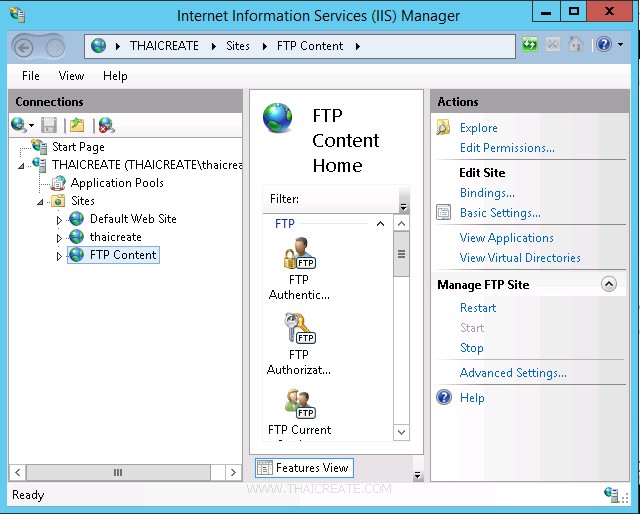Click Stop under Manage FTP Site
Viewport: 640px width, 514px height.
coord(471,348)
